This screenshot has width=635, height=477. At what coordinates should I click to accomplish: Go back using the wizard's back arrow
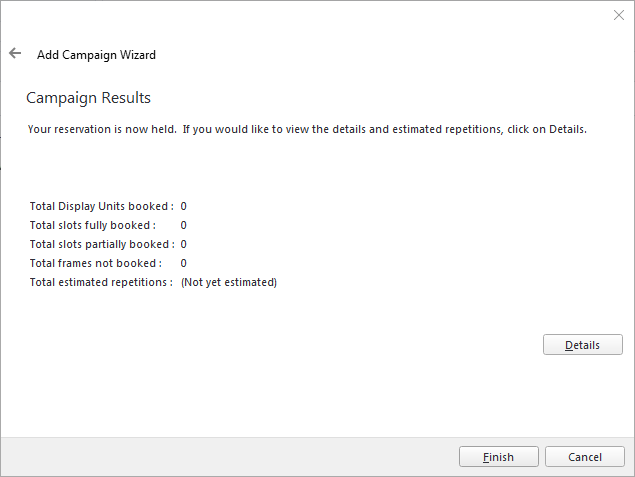pos(15,53)
